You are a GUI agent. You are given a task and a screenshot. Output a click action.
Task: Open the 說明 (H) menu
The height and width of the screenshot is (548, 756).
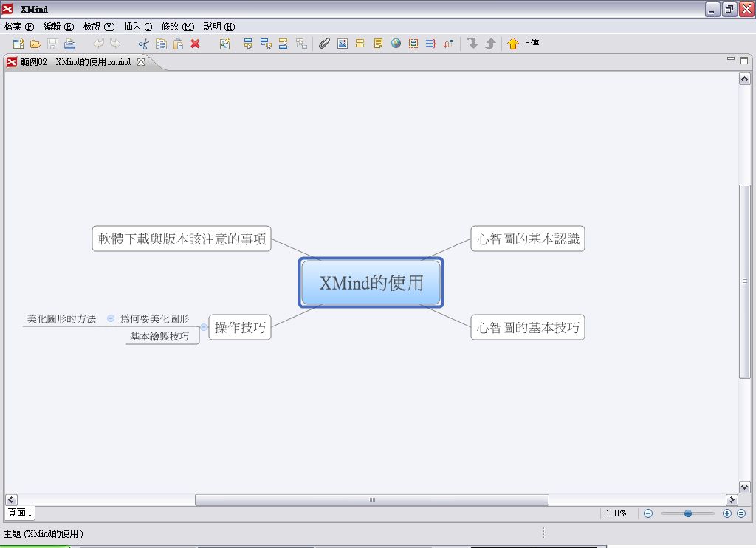(219, 27)
